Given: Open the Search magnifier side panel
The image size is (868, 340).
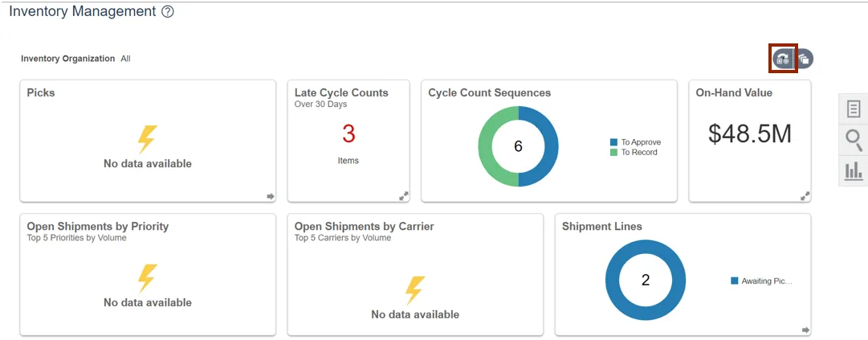Looking at the screenshot, I should (x=854, y=140).
